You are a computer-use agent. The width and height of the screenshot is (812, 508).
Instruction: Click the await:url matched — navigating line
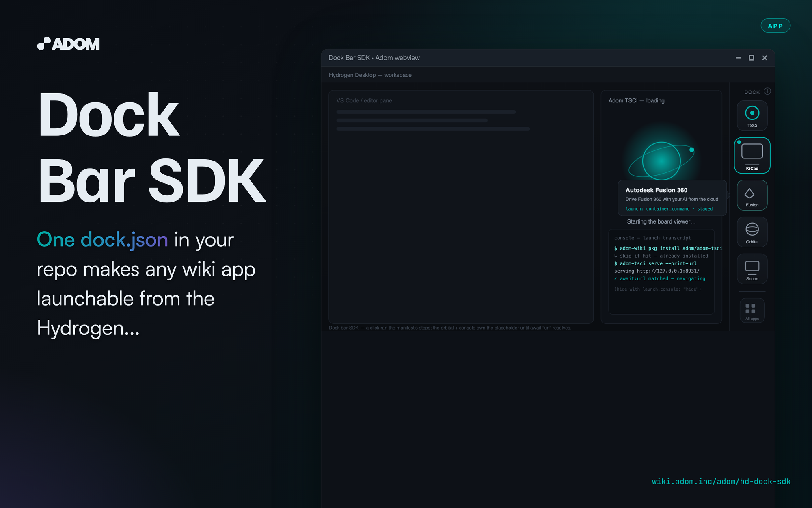coord(659,279)
